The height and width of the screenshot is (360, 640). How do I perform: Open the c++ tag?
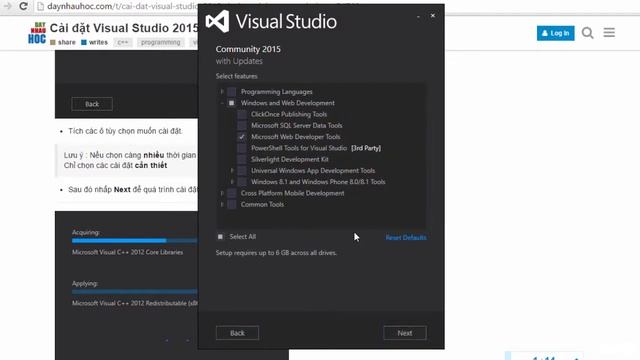[123, 42]
